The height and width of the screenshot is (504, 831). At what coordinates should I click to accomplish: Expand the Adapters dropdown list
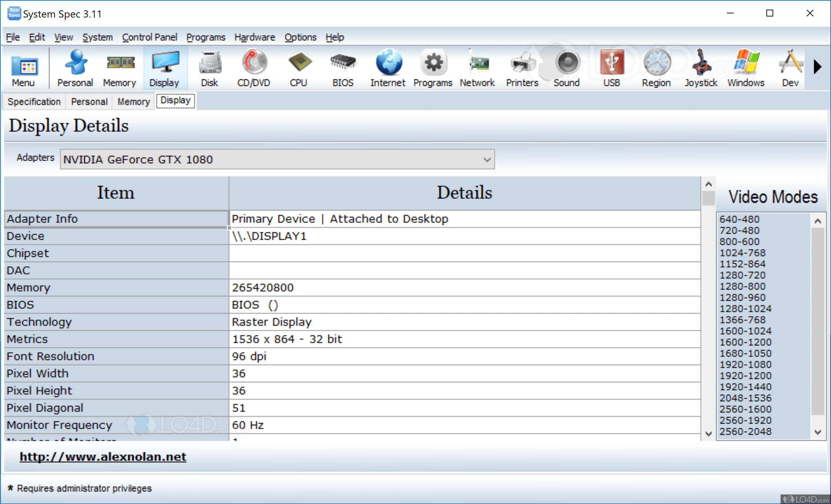pos(487,159)
